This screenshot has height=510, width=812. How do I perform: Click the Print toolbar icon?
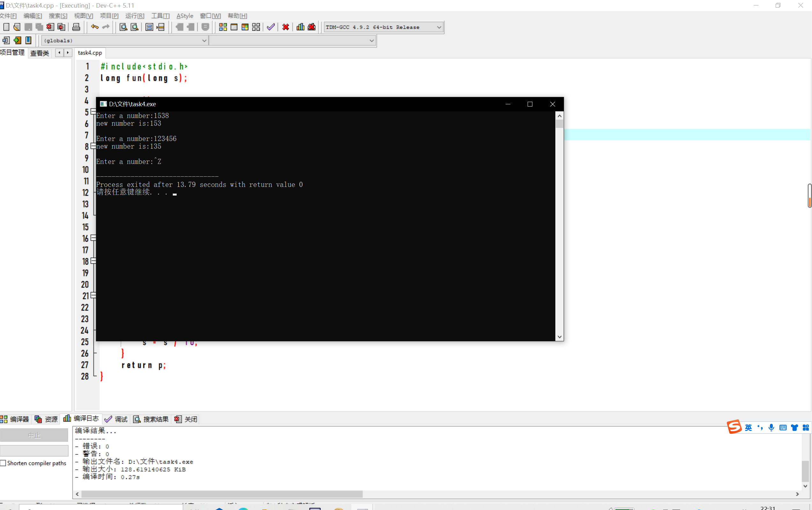tap(76, 27)
